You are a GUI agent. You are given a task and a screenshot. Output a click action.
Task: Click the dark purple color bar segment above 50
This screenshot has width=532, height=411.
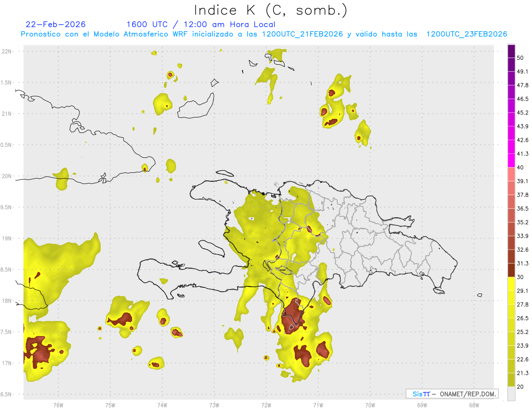511,51
